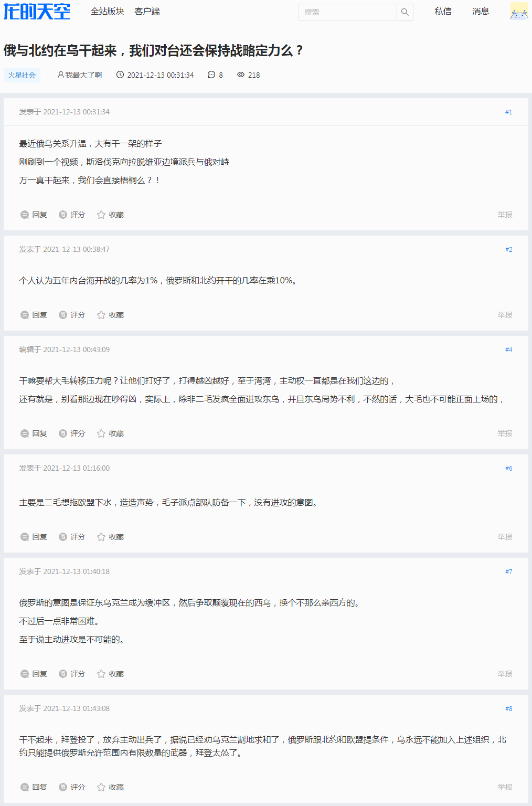Open 消息 notifications
Image resolution: width=532 pixels, height=806 pixels.
[x=481, y=12]
